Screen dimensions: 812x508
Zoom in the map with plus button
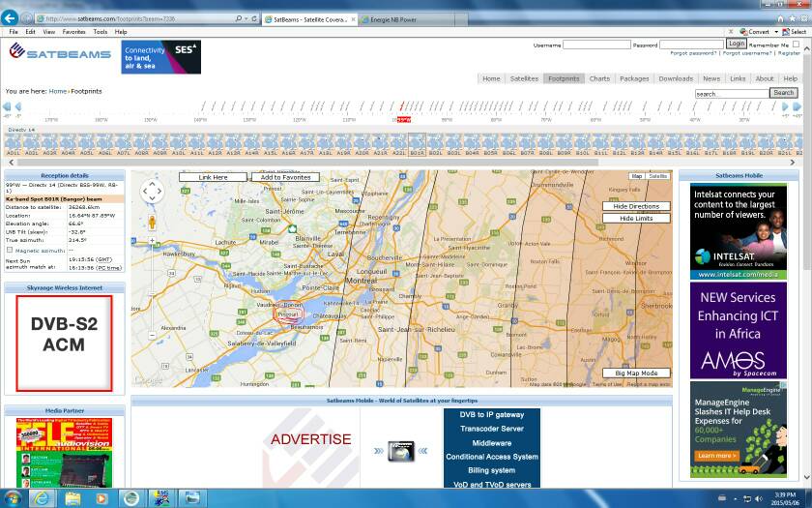pyautogui.click(x=152, y=241)
